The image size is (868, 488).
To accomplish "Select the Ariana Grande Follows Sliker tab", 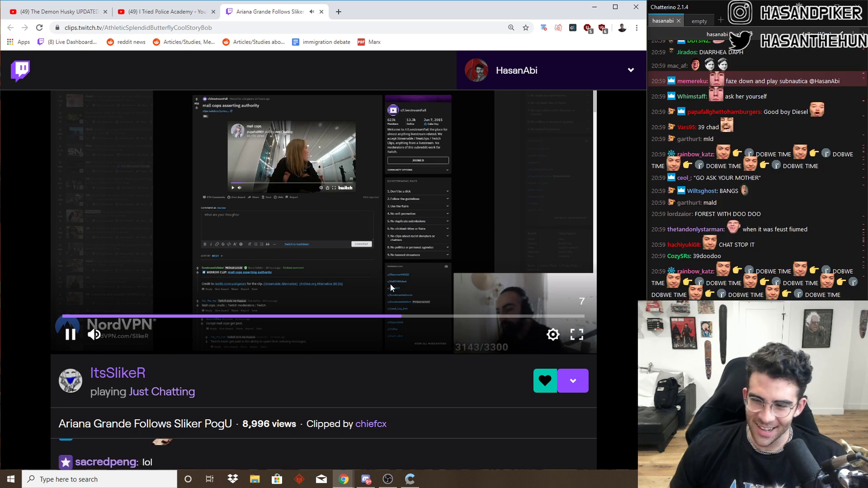I will pyautogui.click(x=270, y=11).
